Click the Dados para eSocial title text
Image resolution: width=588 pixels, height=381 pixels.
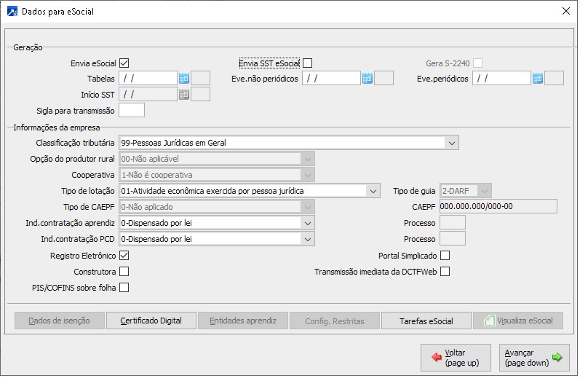[x=57, y=12]
